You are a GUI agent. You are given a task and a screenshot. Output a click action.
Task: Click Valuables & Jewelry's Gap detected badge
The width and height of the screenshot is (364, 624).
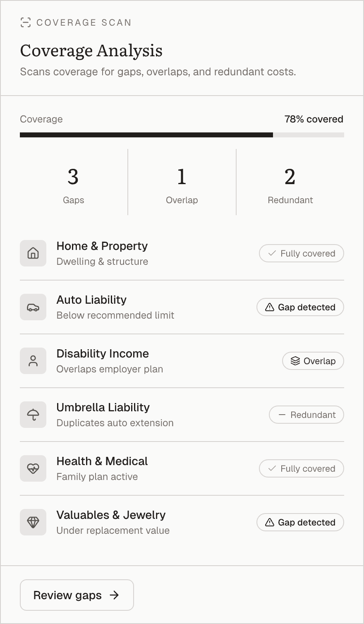coord(300,522)
